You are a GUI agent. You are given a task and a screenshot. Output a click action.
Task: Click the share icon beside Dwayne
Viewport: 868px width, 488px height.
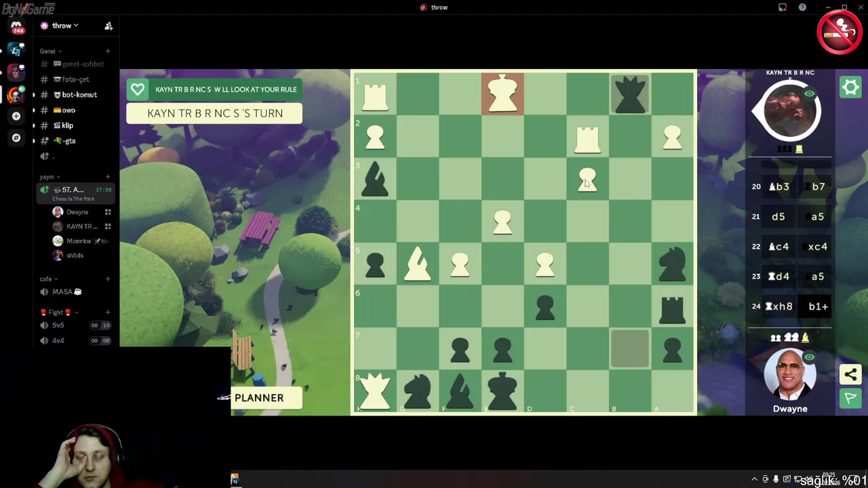(850, 374)
